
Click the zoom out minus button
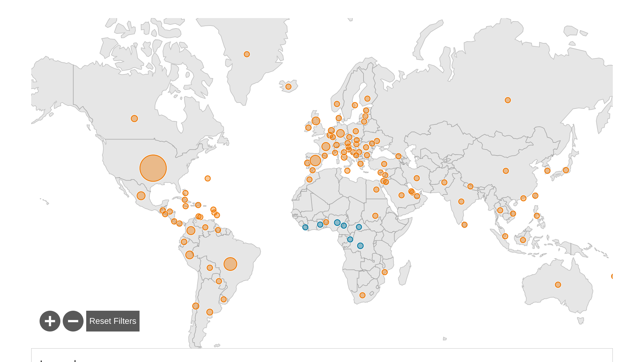click(73, 321)
